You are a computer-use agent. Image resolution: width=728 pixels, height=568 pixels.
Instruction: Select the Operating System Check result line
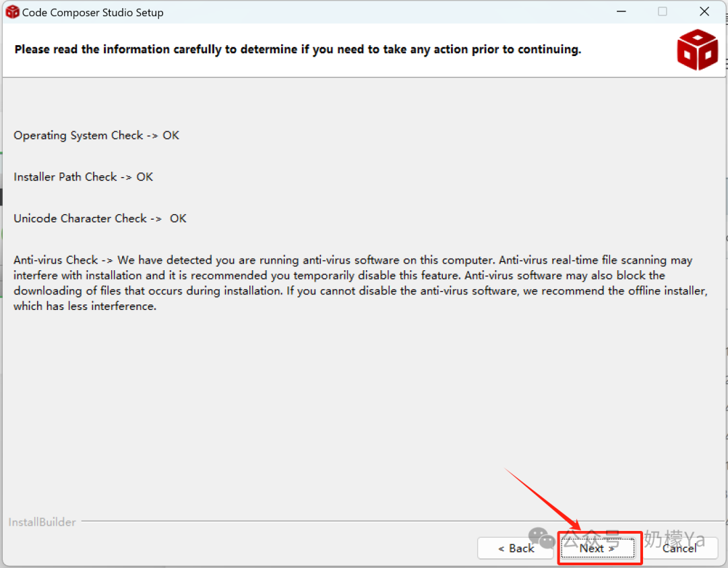click(x=96, y=135)
